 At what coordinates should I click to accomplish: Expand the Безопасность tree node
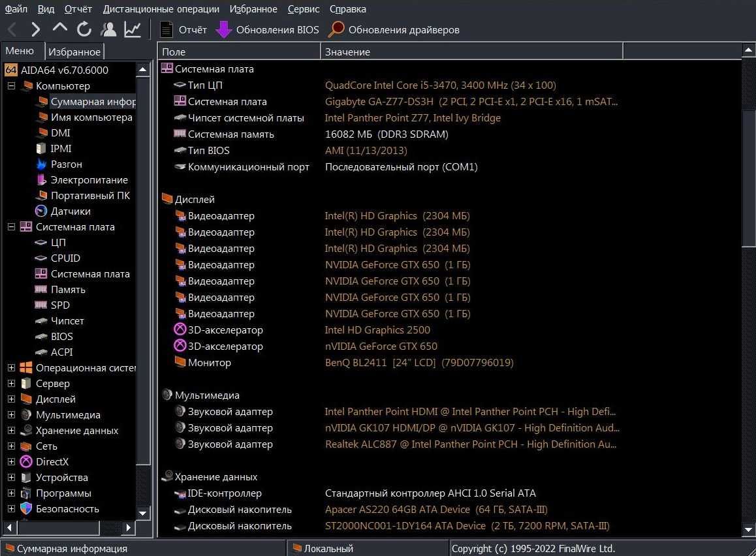[x=11, y=509]
